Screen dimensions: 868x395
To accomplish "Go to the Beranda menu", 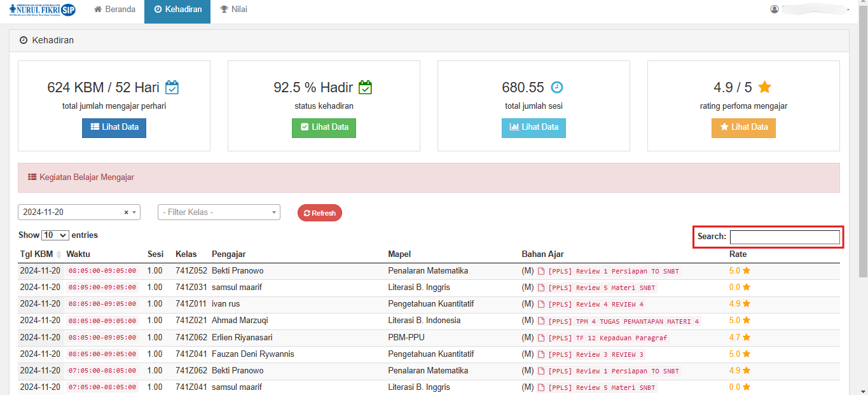I will point(114,10).
